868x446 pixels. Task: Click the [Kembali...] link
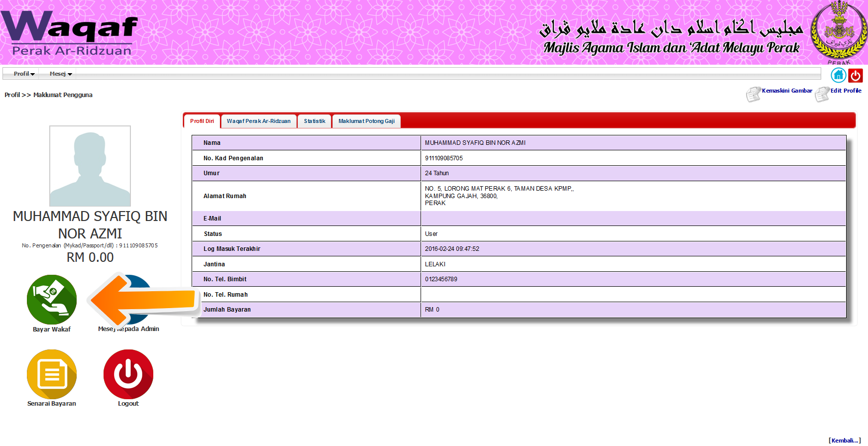click(845, 441)
